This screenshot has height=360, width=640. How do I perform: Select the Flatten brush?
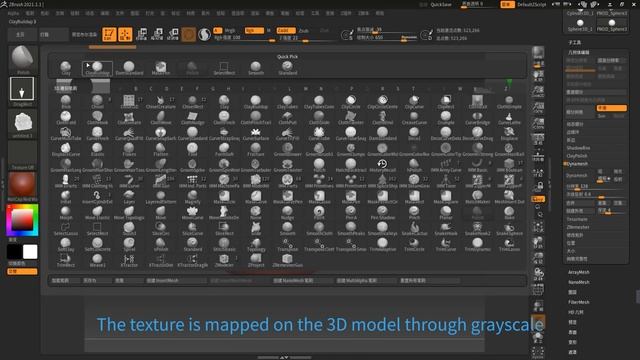pyautogui.click(x=161, y=150)
